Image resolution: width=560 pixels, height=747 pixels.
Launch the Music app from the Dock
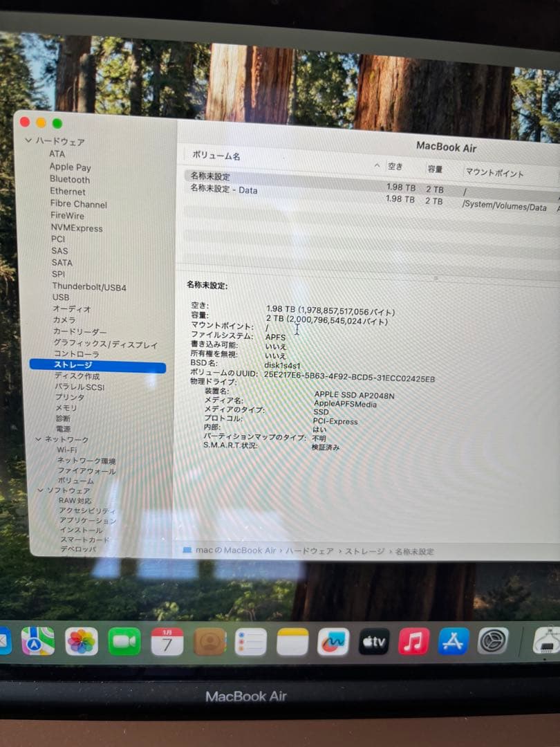pyautogui.click(x=413, y=642)
